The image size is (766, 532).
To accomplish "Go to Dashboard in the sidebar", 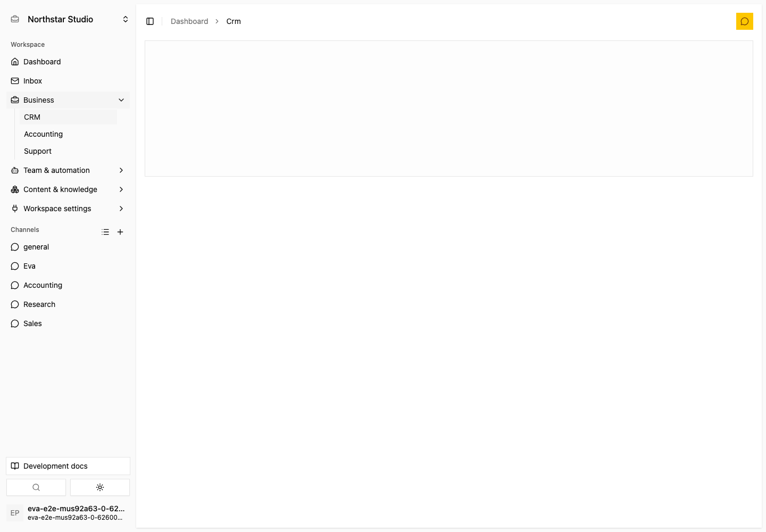I will pos(68,62).
